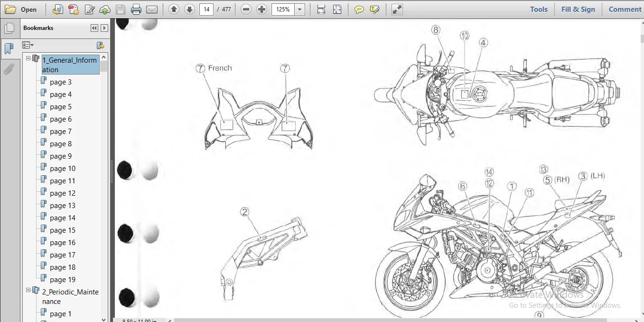
Task: Jump to bookmark page 18
Action: (63, 267)
